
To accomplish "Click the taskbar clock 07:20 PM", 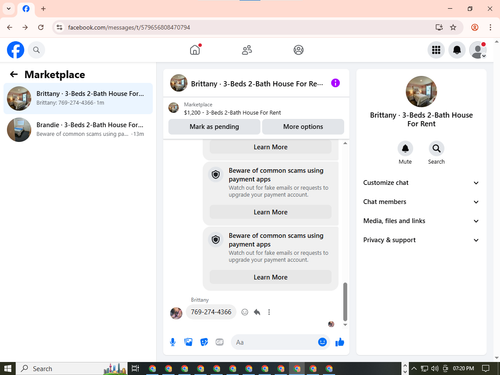I will pos(463,368).
